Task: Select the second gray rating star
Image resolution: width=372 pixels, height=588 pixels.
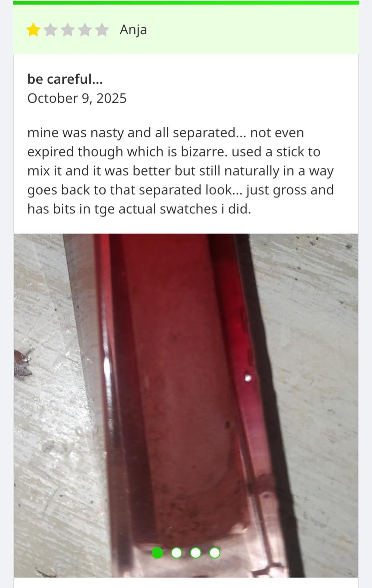Action: pyautogui.click(x=51, y=30)
